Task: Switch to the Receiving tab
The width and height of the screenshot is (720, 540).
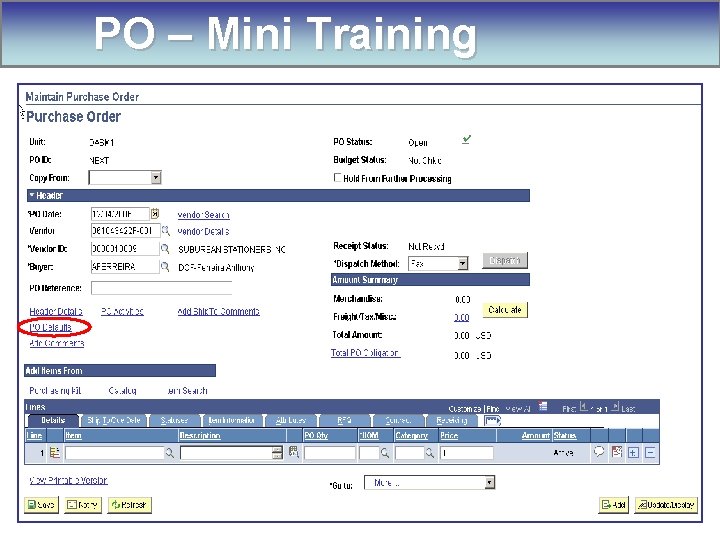Action: (452, 420)
